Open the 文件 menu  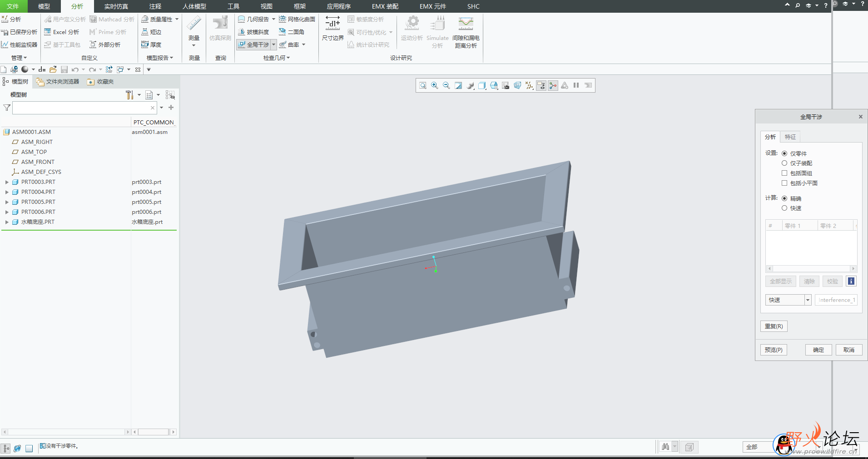point(13,6)
